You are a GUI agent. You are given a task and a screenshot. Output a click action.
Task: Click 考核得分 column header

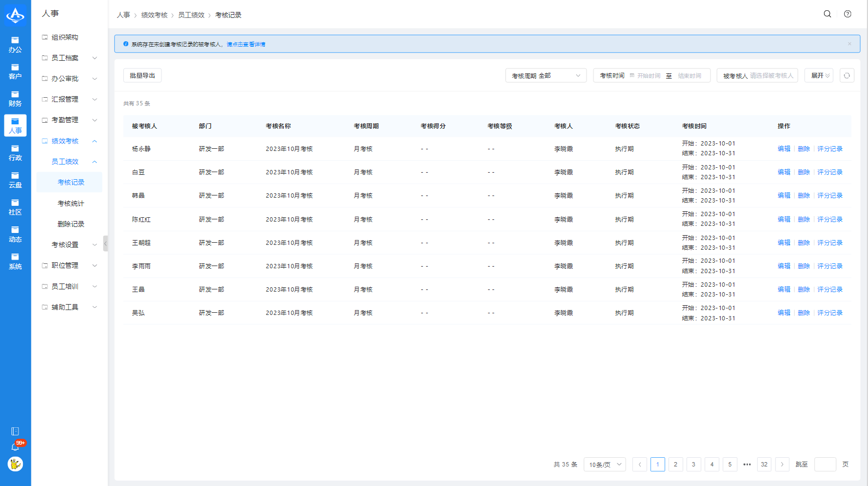tap(433, 126)
